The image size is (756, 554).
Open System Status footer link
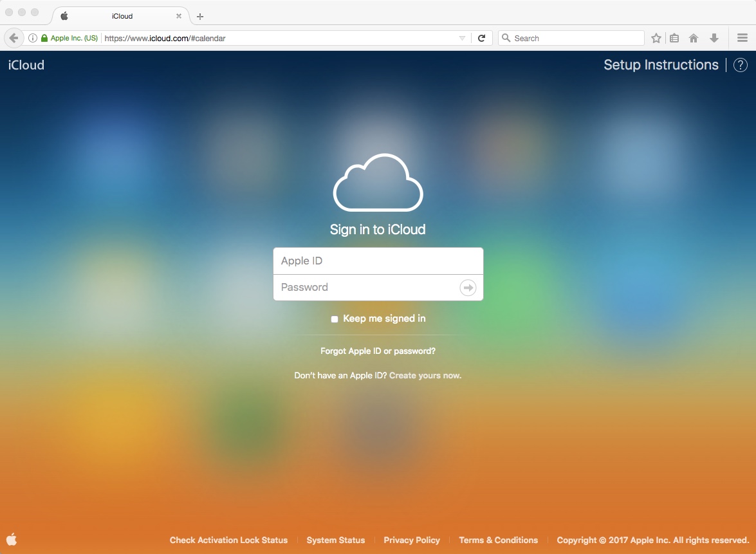[336, 540]
